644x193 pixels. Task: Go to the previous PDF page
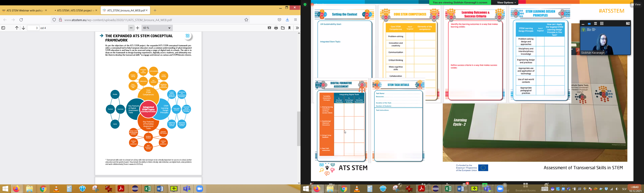(x=17, y=28)
